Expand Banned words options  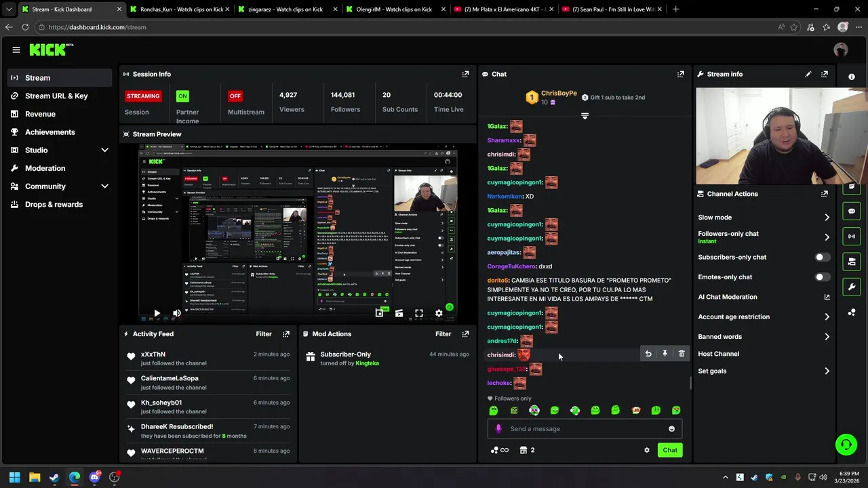coord(827,337)
